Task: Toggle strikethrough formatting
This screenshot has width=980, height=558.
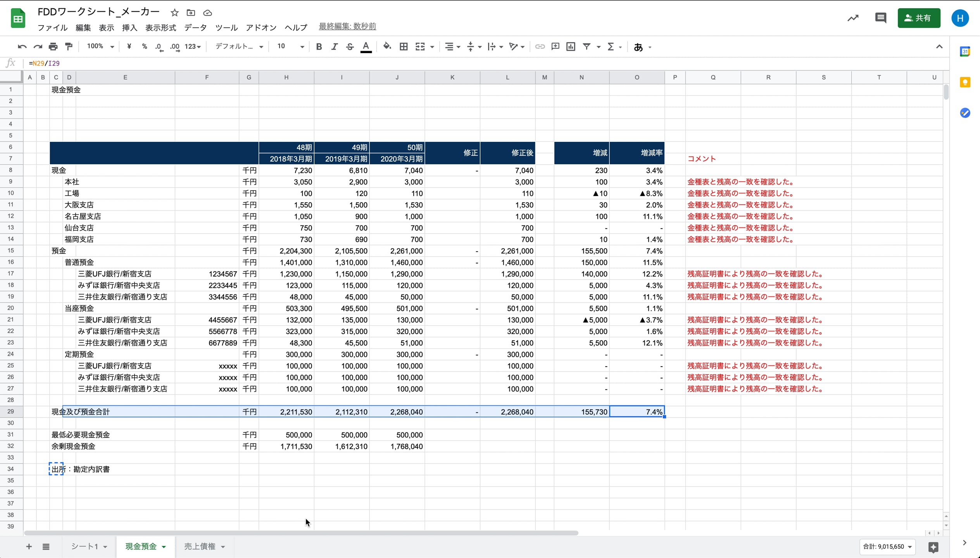Action: pos(350,46)
